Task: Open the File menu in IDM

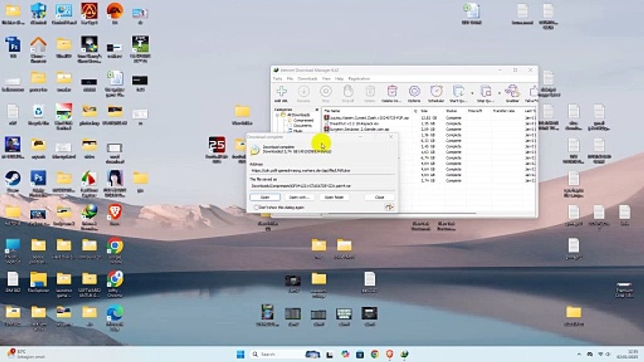Action: click(290, 79)
